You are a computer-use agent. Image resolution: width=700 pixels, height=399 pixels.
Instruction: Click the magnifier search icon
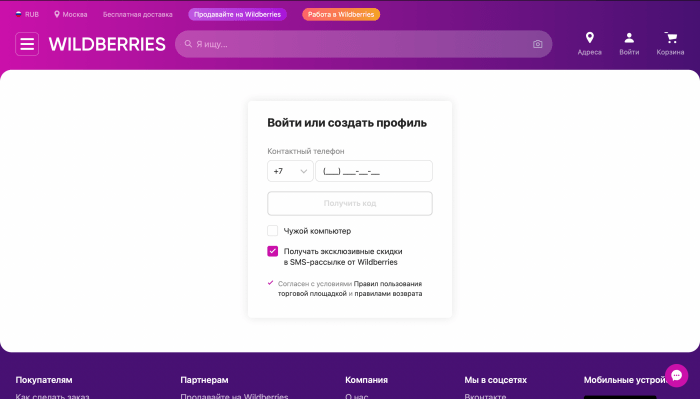(x=188, y=44)
